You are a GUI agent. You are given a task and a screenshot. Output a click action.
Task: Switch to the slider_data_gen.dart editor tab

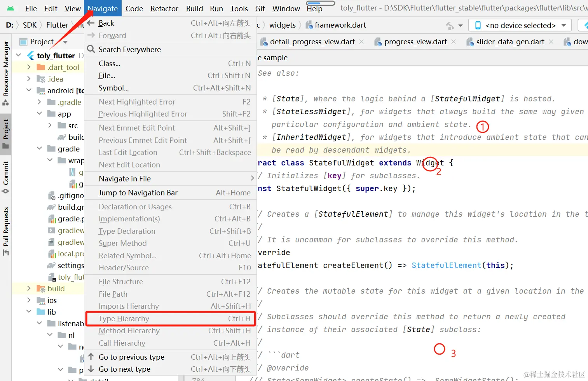pyautogui.click(x=510, y=42)
